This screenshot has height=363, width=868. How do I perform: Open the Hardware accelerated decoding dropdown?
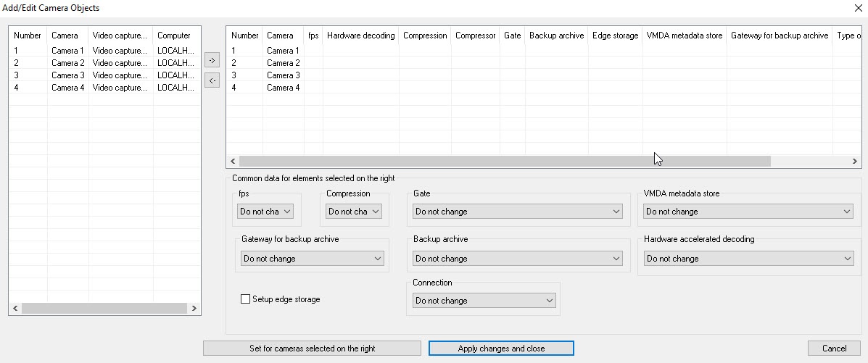pyautogui.click(x=748, y=259)
